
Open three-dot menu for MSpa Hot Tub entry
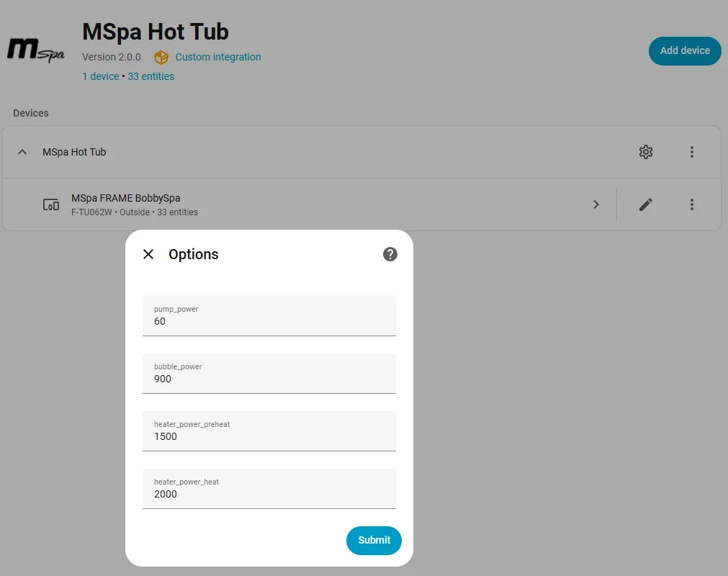pyautogui.click(x=691, y=152)
